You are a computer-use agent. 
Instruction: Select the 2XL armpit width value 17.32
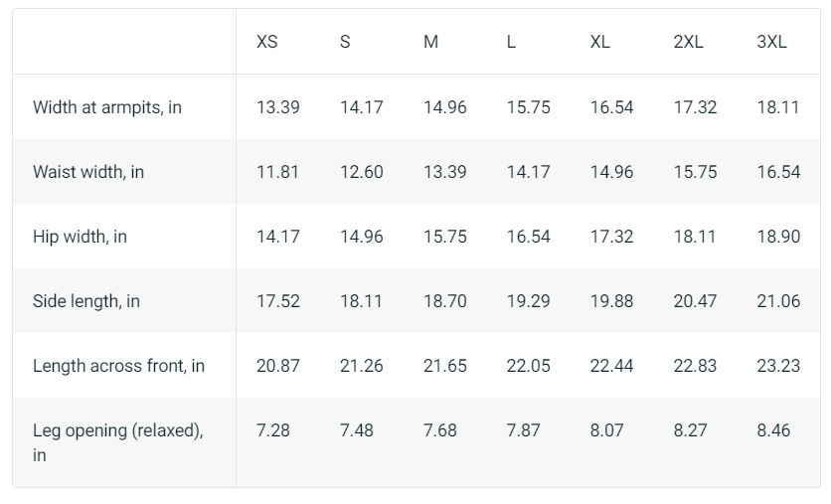695,107
